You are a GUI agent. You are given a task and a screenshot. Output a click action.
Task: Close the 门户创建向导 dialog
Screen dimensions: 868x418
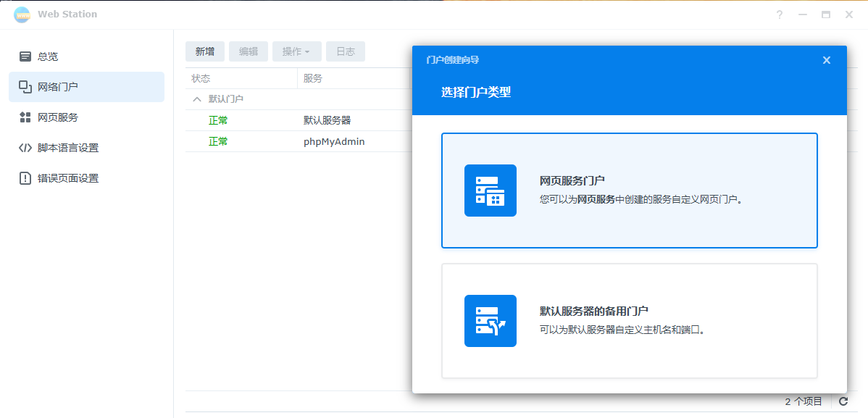tap(827, 60)
